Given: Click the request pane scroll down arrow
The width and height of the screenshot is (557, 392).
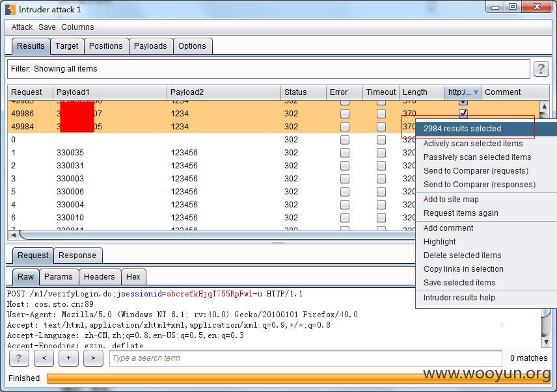Looking at the screenshot, I should tap(546, 342).
